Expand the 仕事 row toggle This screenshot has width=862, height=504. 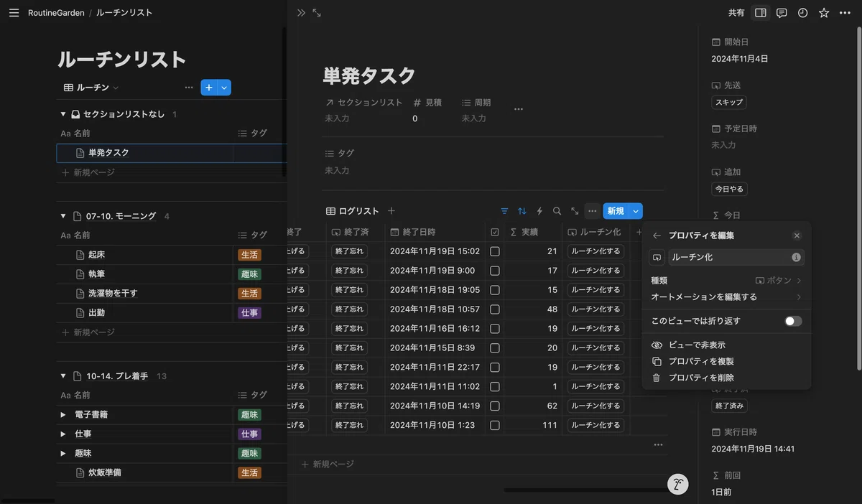(63, 434)
